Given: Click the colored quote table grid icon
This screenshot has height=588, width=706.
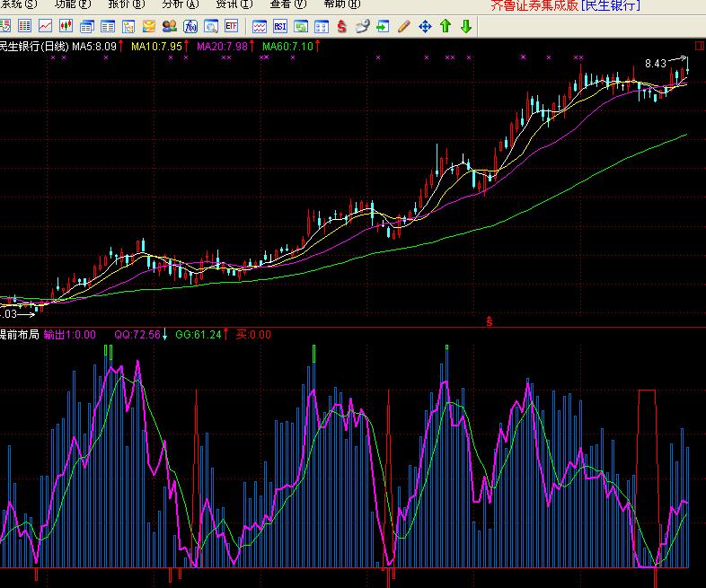Looking at the screenshot, I should pyautogui.click(x=24, y=26).
